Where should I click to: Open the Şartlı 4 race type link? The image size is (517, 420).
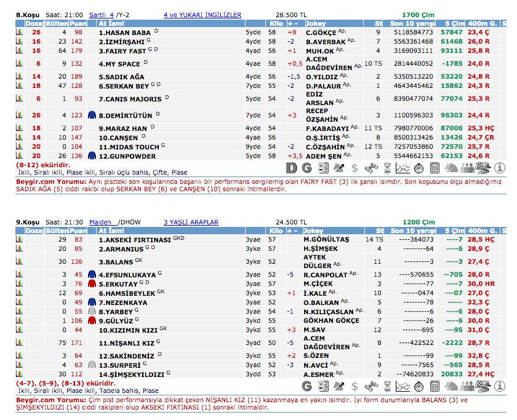click(x=101, y=14)
